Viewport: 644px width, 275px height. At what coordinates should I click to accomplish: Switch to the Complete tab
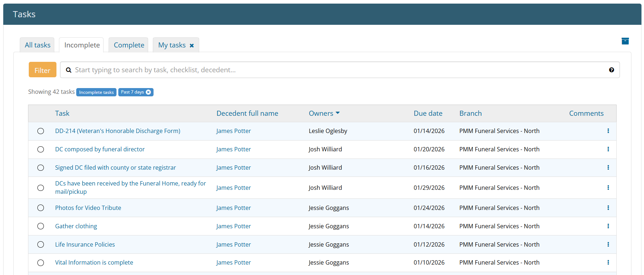pos(129,45)
